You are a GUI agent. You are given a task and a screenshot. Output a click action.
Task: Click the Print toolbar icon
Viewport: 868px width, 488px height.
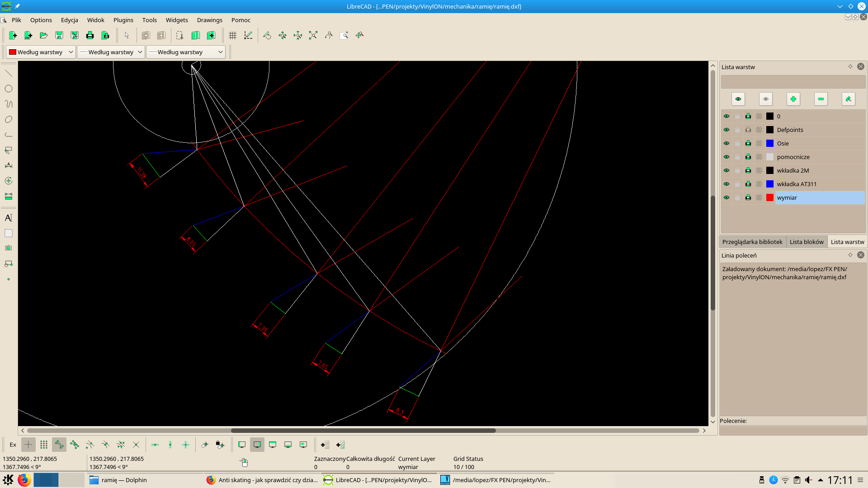[90, 35]
